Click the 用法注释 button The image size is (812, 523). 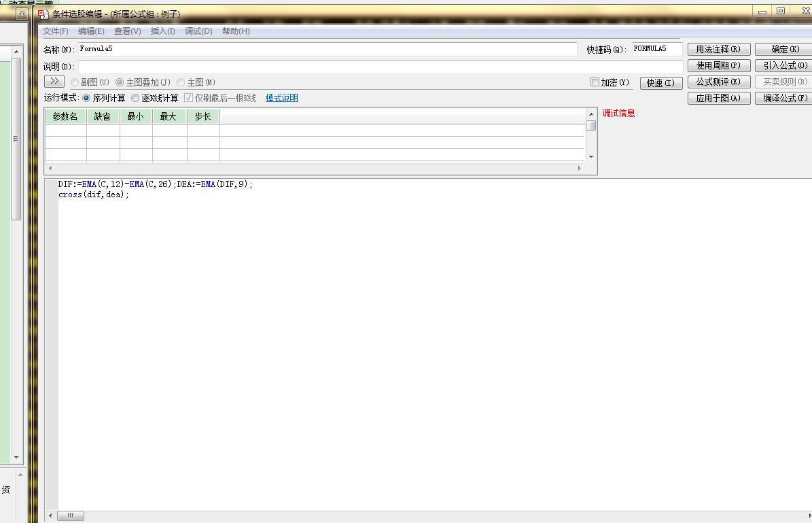[719, 49]
